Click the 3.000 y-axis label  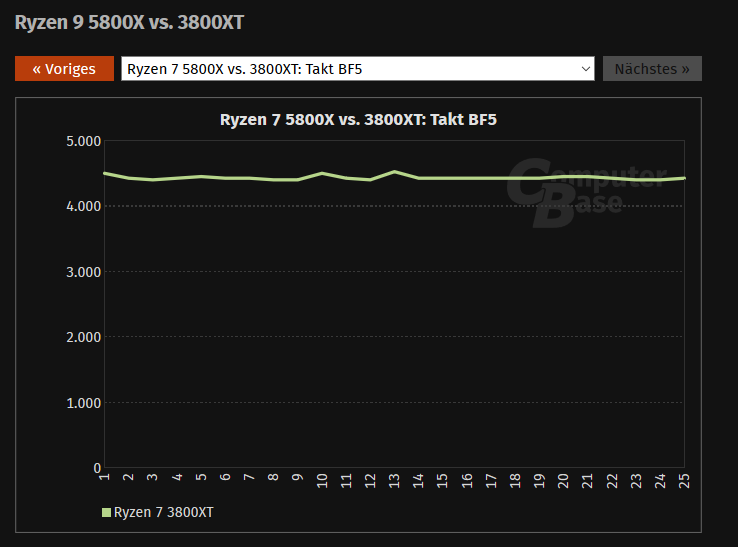click(x=84, y=272)
